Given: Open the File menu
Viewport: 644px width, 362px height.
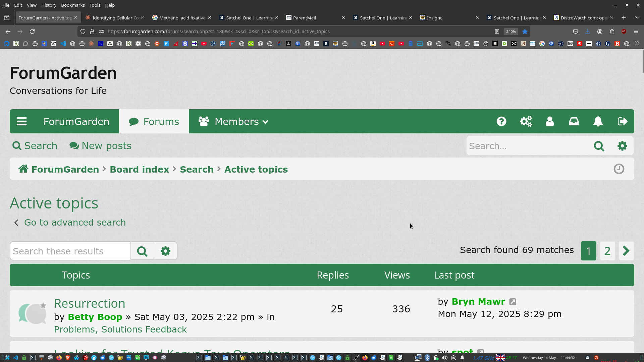Looking at the screenshot, I should coord(6,5).
